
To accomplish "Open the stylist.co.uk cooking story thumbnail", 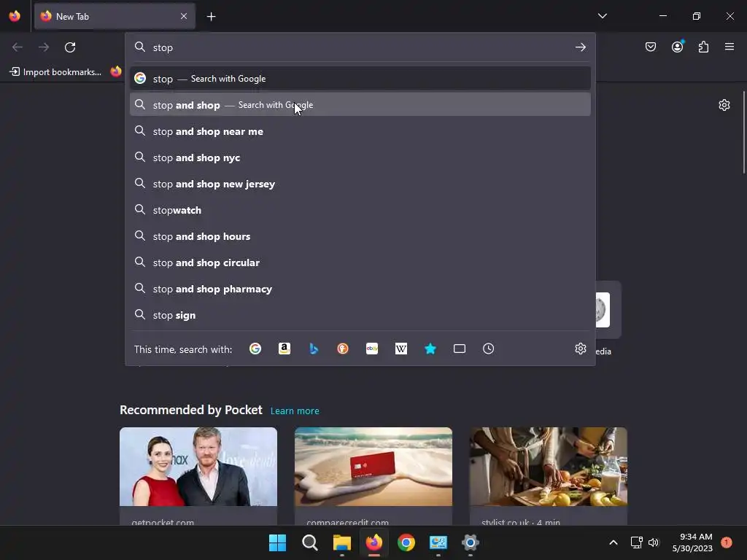I will pos(549,467).
